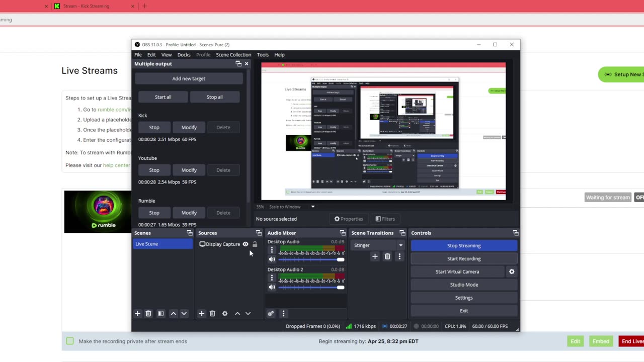
Task: Open the Scene Collection menu
Action: 233,55
